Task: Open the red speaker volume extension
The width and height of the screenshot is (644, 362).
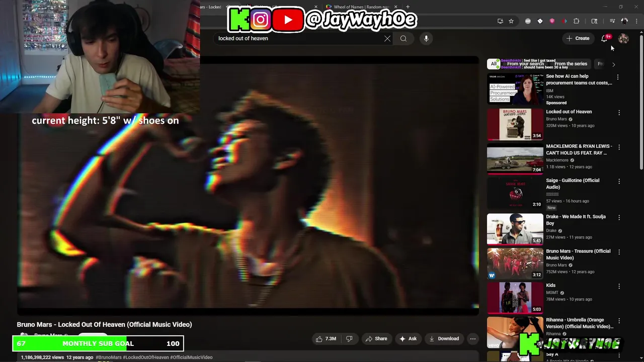Action: click(x=564, y=21)
